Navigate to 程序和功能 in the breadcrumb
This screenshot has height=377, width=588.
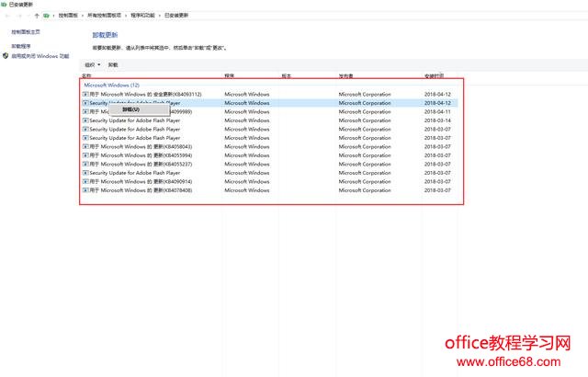tap(142, 16)
